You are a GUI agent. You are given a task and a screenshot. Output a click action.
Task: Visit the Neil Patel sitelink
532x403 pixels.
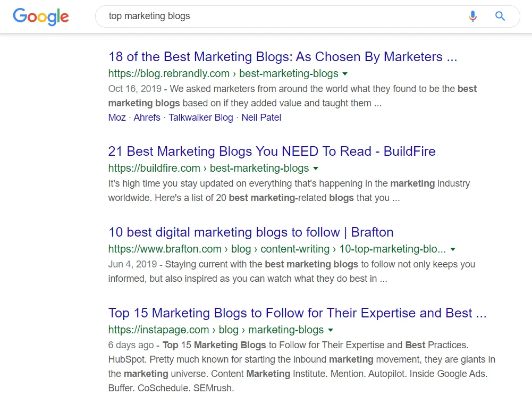point(261,117)
